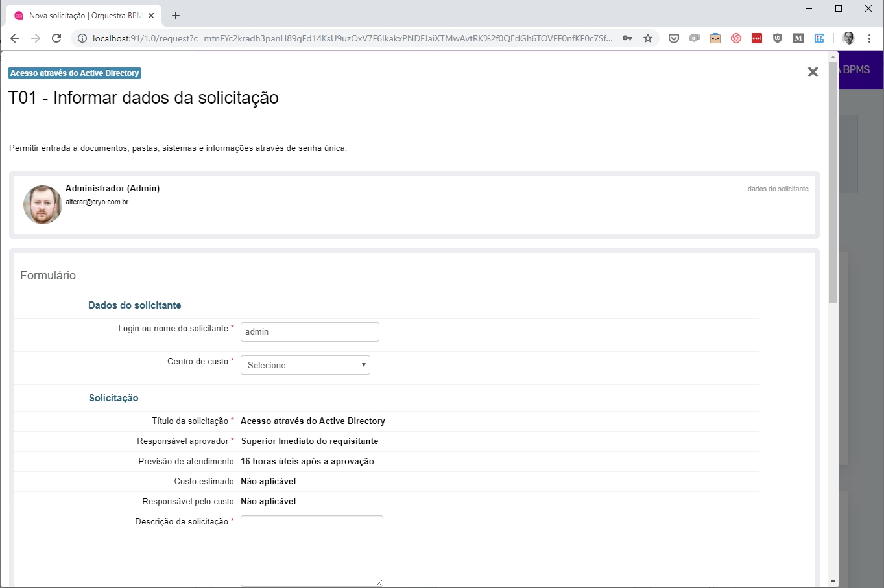The width and height of the screenshot is (884, 588).
Task: Close the request form with the X icon
Action: point(813,72)
